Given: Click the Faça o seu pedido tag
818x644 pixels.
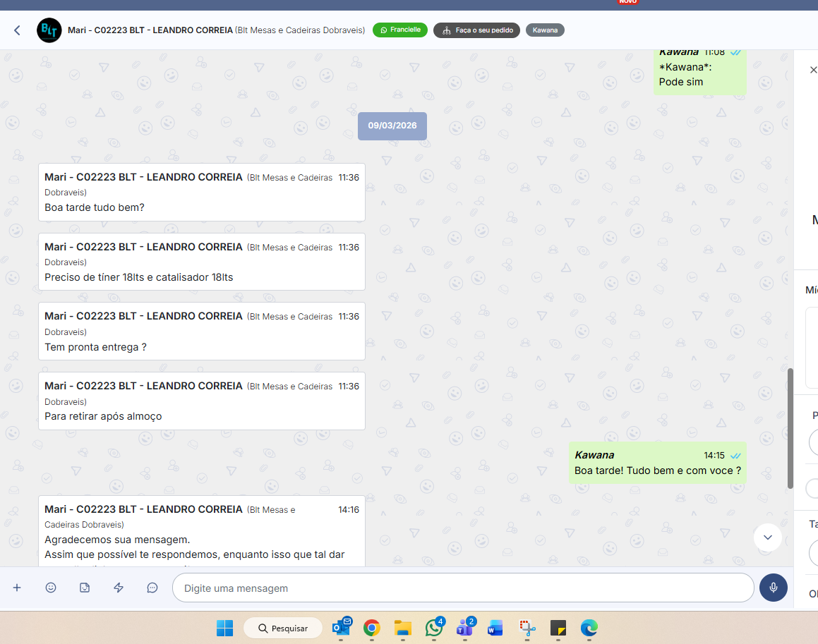Looking at the screenshot, I should pyautogui.click(x=476, y=30).
